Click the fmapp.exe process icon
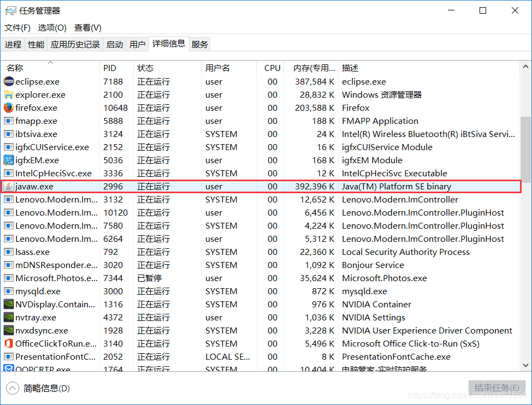Viewport: 532px width, 405px height. click(9, 121)
